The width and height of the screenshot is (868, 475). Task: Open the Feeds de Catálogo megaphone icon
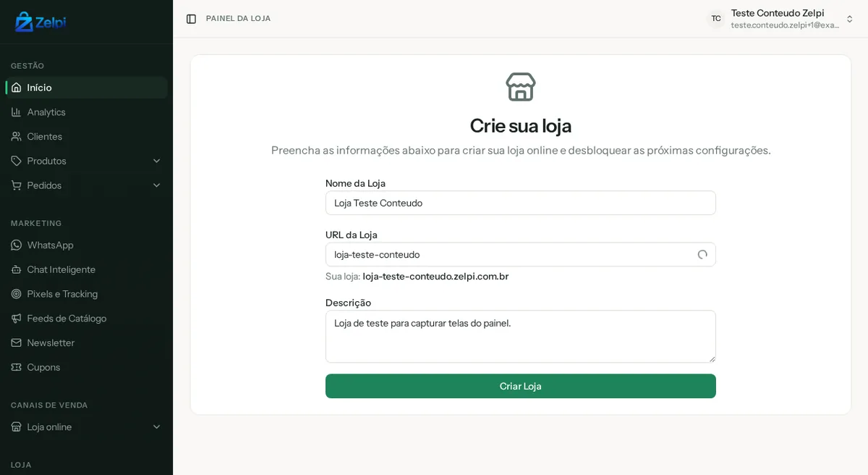16,319
